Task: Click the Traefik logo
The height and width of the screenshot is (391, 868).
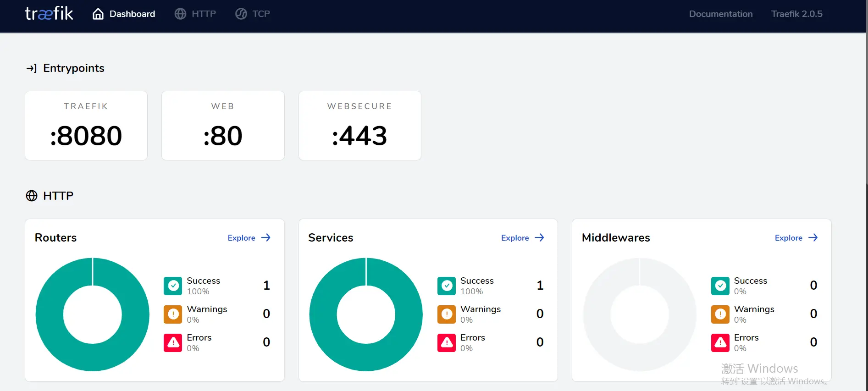Action: 49,14
